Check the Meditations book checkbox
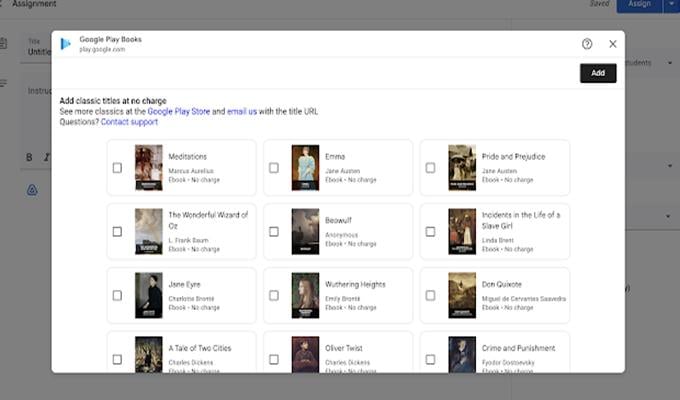This screenshot has height=400, width=680. [x=117, y=168]
